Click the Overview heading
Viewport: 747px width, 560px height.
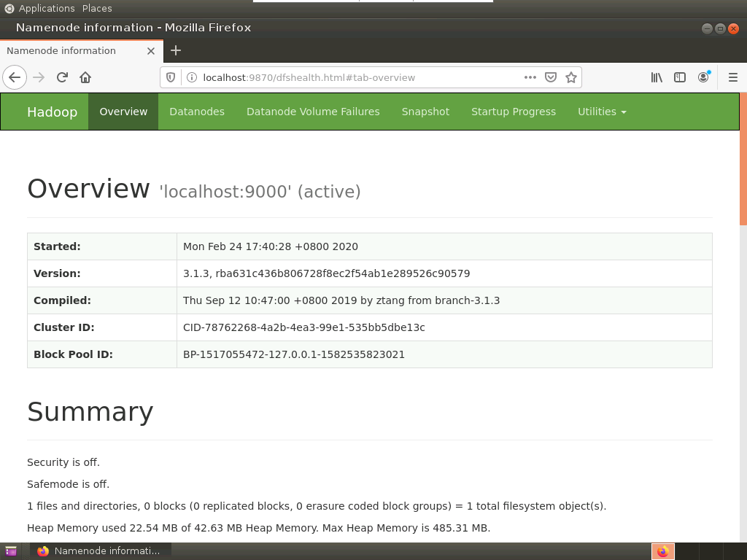(88, 189)
